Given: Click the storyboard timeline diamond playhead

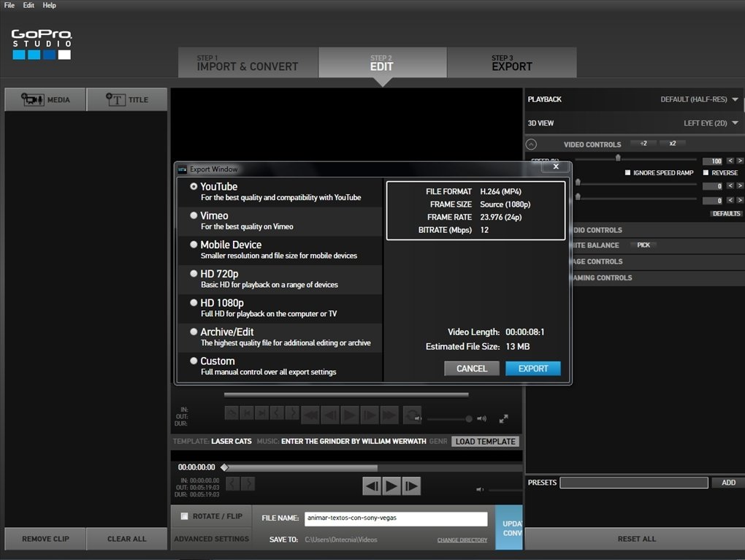Looking at the screenshot, I should pyautogui.click(x=225, y=467).
